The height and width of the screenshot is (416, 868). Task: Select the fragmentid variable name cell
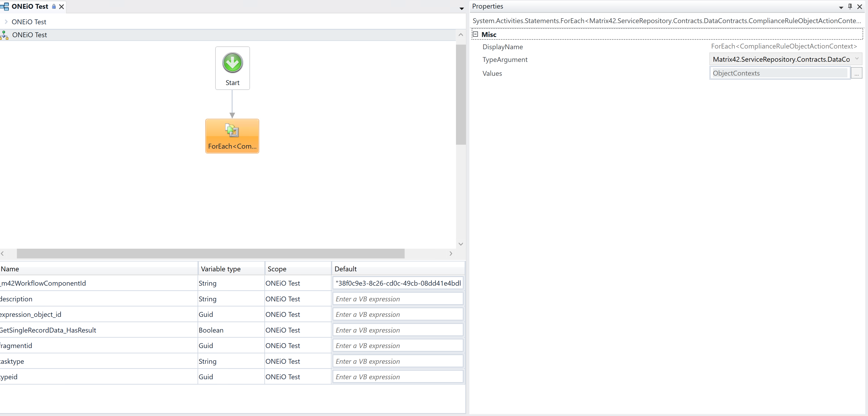coord(99,346)
